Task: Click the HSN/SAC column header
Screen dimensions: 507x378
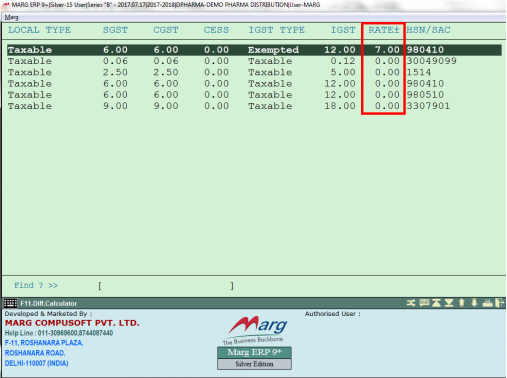Action: pos(428,30)
